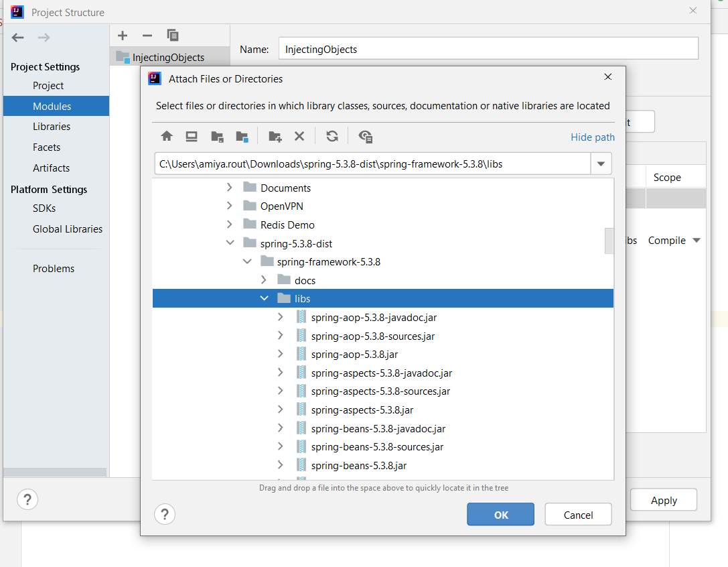This screenshot has height=567, width=728.
Task: Expand spring-aop-5.3.8-javadoc.jar
Action: 281,317
